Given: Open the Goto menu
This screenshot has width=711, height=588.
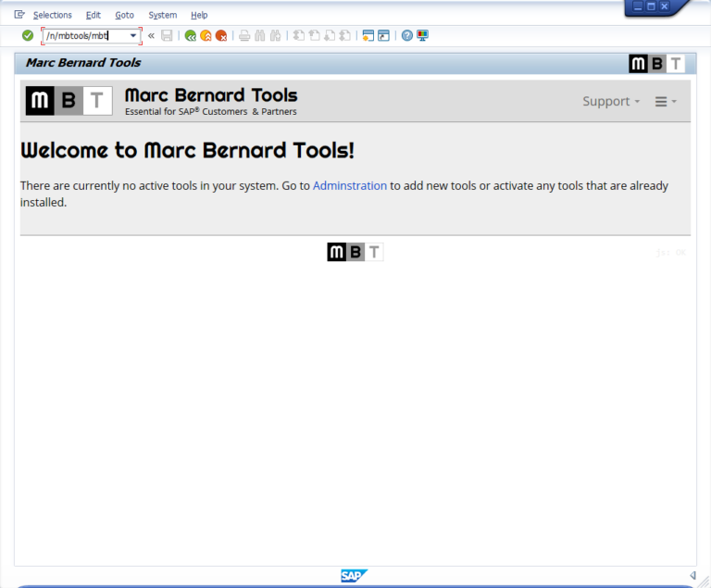Looking at the screenshot, I should 124,15.
